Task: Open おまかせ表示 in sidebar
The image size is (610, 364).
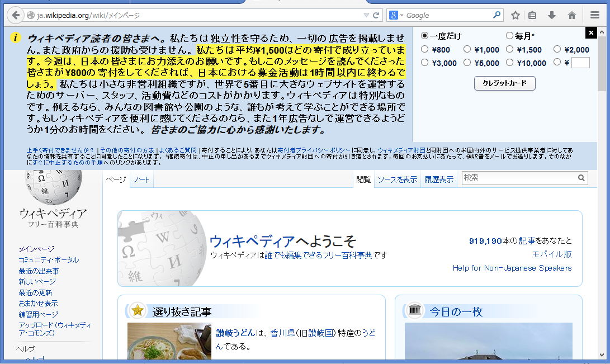Action: [x=38, y=303]
